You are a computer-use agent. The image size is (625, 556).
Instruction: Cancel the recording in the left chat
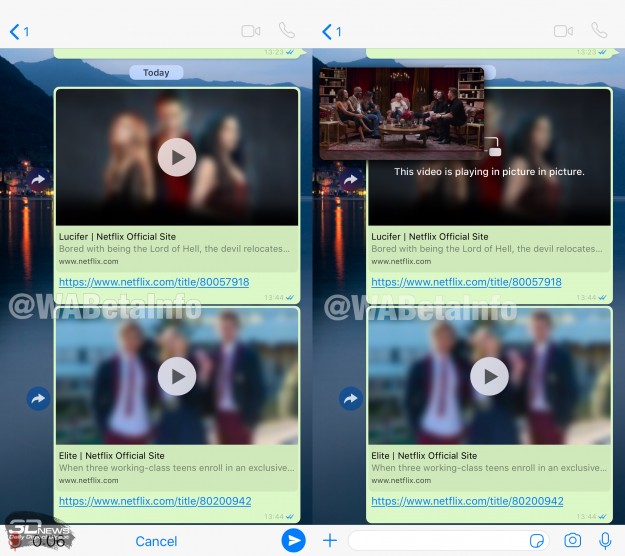tap(156, 541)
